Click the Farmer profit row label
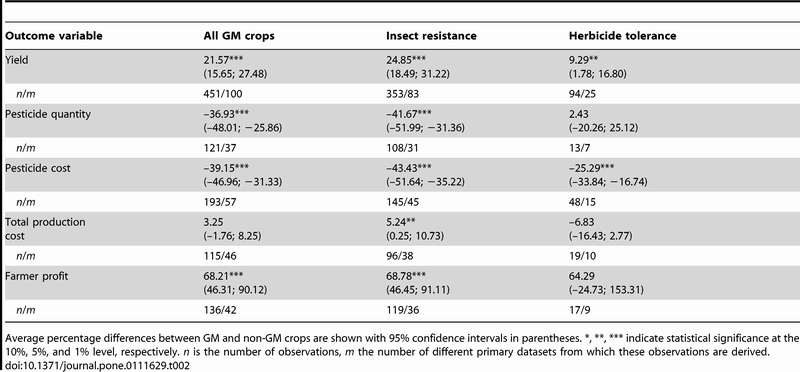 (36, 277)
